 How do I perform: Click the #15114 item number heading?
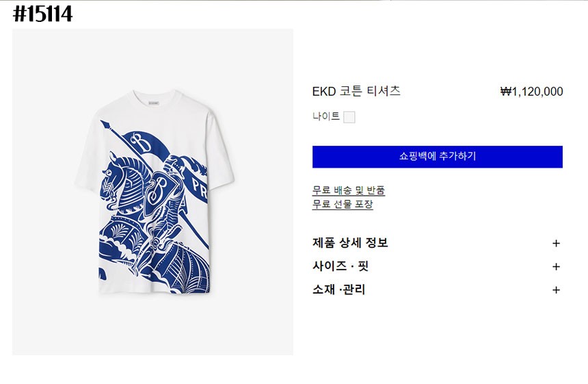coord(42,14)
